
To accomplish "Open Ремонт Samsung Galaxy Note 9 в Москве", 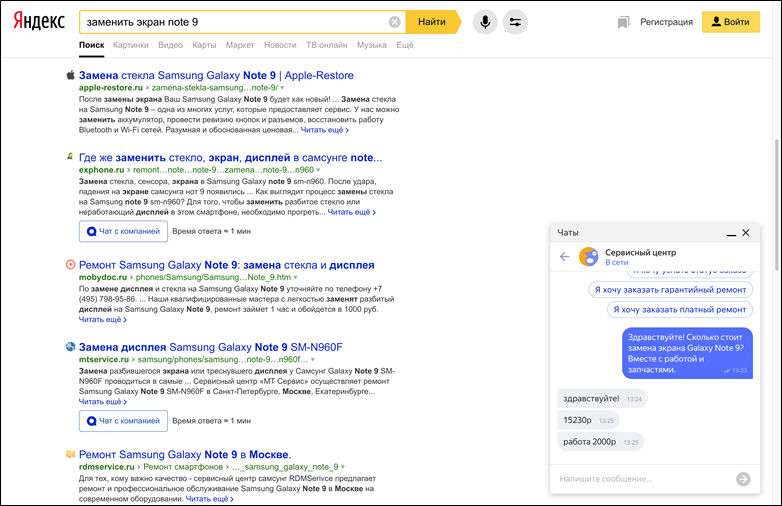I will coord(185,455).
